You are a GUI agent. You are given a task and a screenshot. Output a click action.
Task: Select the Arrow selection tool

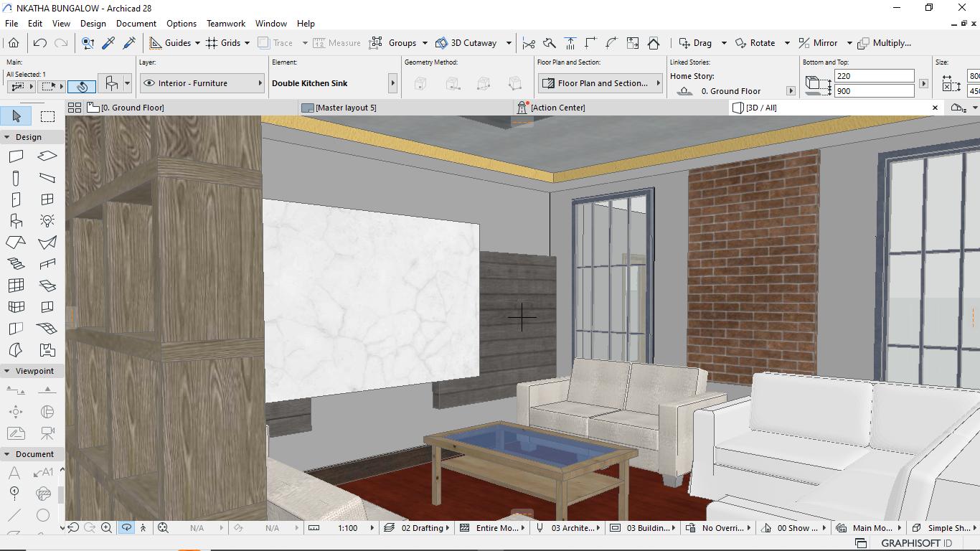[17, 116]
